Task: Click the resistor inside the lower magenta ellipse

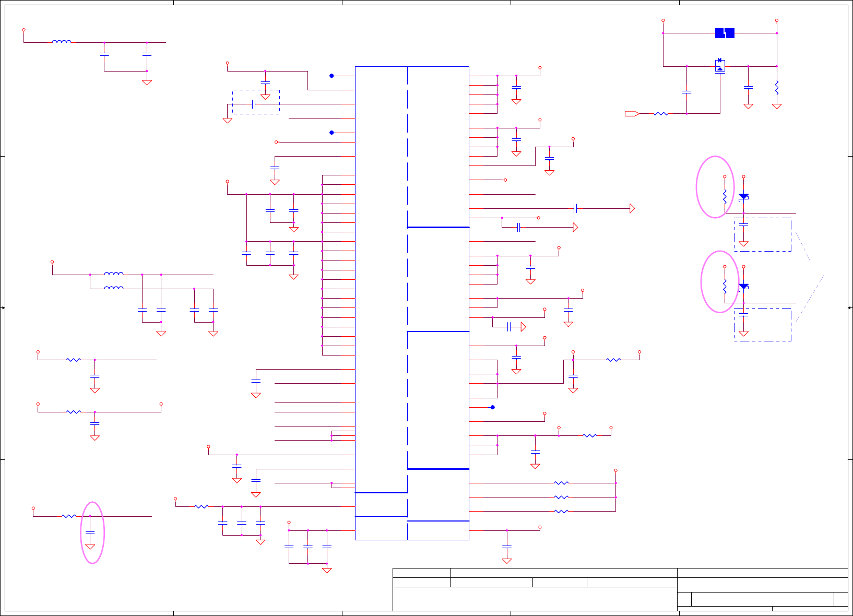Action: 725,286
